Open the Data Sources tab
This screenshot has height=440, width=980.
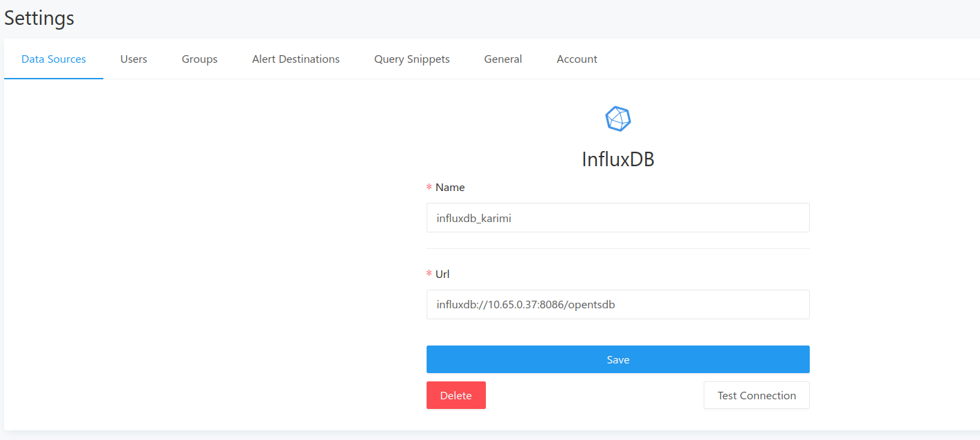pyautogui.click(x=54, y=59)
